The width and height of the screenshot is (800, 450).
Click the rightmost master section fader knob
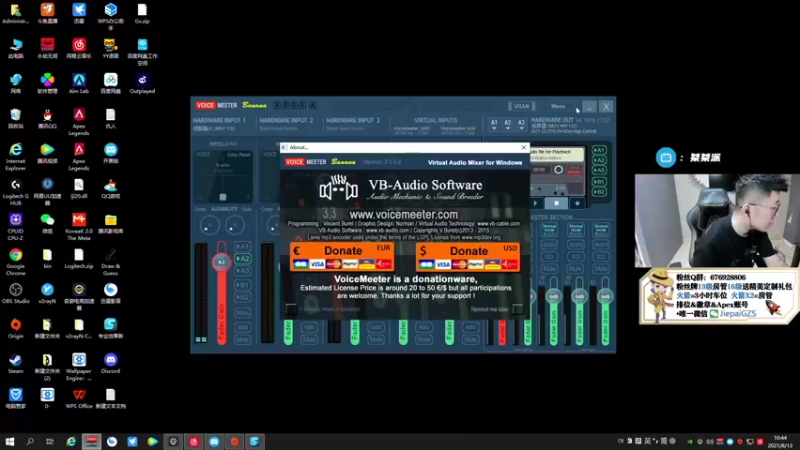(x=605, y=296)
